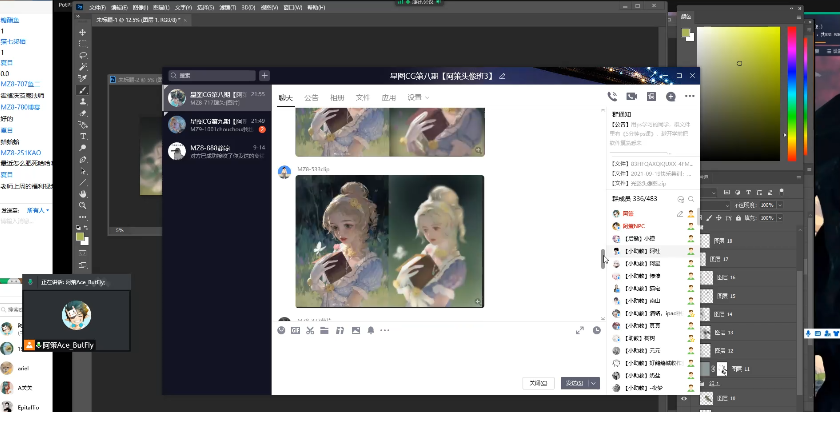Open 文件(F) menu in Photoshop

[97, 8]
